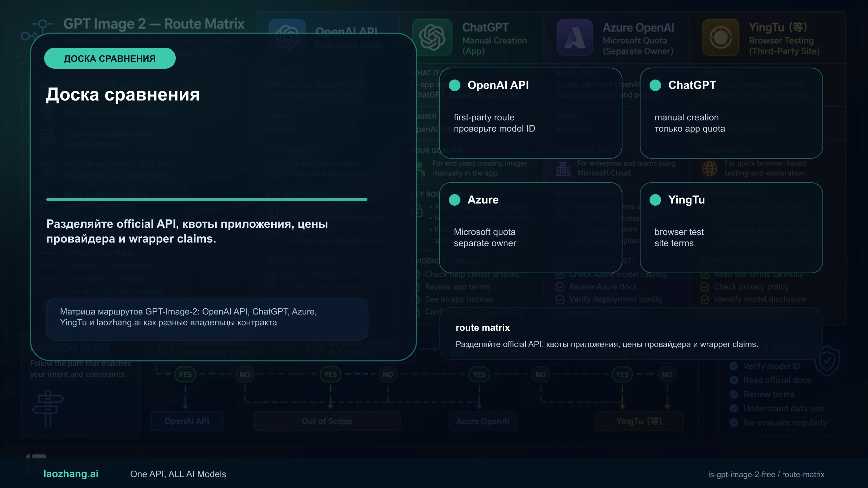Click 'GPT Image 2 — Route Matrix' title
The image size is (868, 488).
coord(154,24)
